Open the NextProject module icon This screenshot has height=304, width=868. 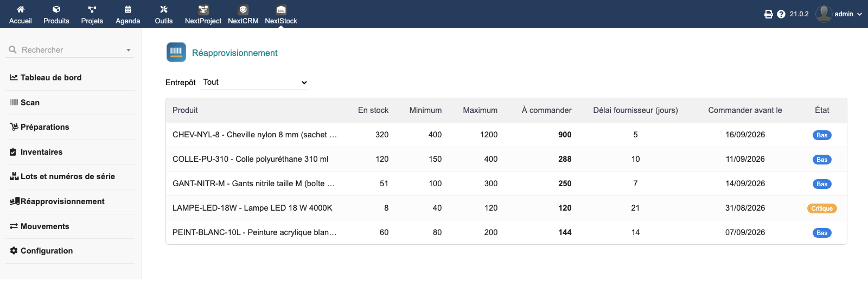203,9
